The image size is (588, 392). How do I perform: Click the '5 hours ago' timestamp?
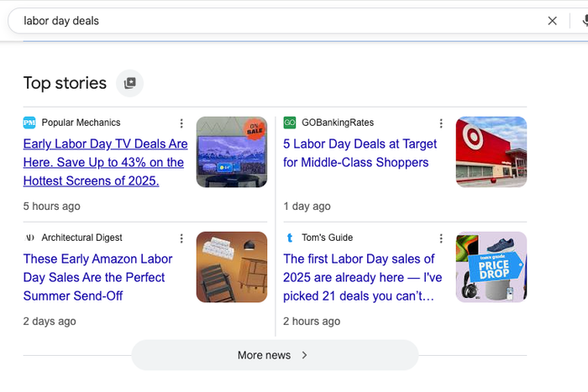pos(52,206)
